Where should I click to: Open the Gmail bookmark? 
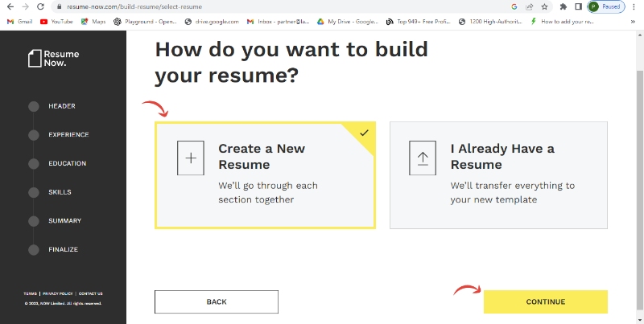pyautogui.click(x=20, y=22)
